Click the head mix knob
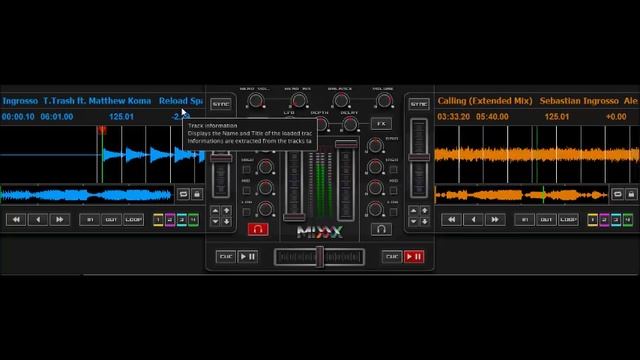 pos(299,100)
